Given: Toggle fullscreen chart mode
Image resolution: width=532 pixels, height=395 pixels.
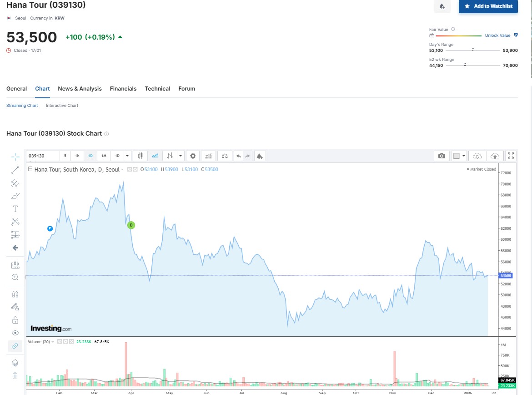Looking at the screenshot, I should click(x=511, y=156).
